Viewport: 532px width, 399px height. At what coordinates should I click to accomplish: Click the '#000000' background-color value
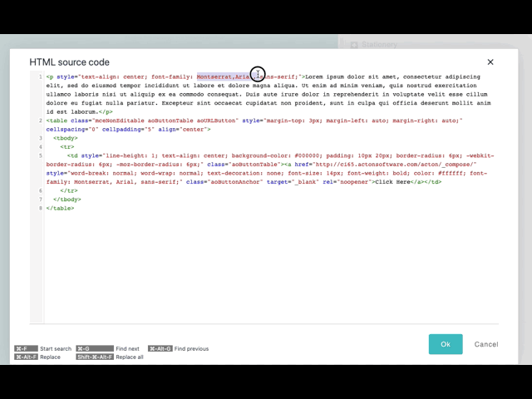tap(307, 155)
